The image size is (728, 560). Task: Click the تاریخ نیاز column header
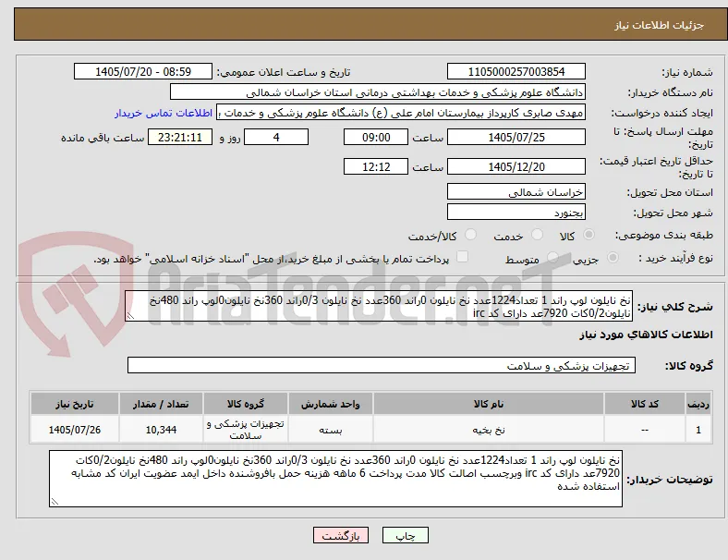(74, 404)
